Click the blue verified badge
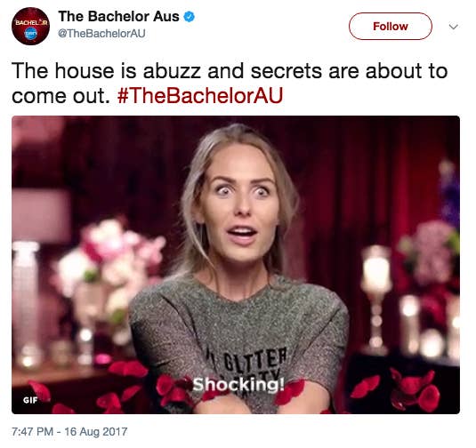 coord(190,17)
